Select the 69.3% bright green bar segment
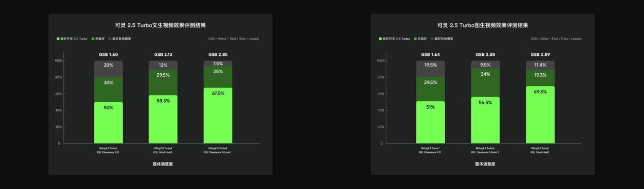 pos(540,115)
